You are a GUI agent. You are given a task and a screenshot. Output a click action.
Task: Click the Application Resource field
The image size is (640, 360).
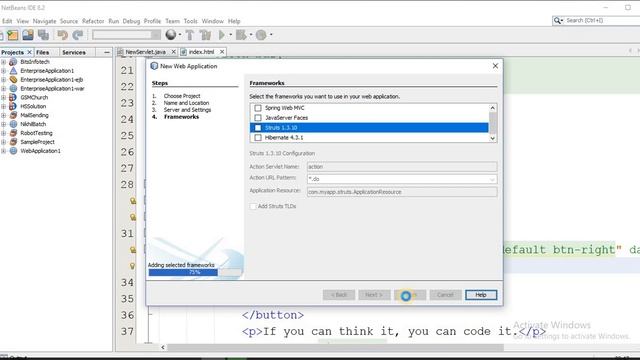402,192
